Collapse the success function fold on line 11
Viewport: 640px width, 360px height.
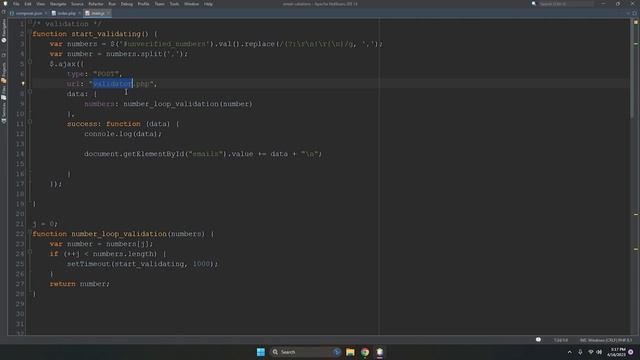click(x=30, y=122)
